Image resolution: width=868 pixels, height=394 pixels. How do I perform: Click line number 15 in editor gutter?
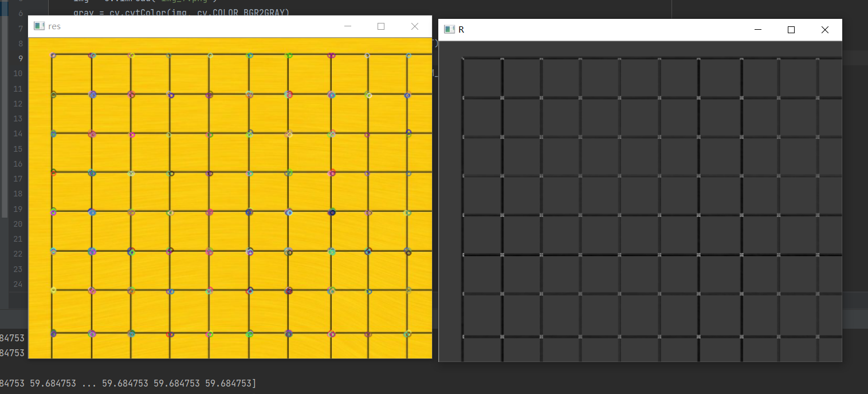pyautogui.click(x=17, y=149)
